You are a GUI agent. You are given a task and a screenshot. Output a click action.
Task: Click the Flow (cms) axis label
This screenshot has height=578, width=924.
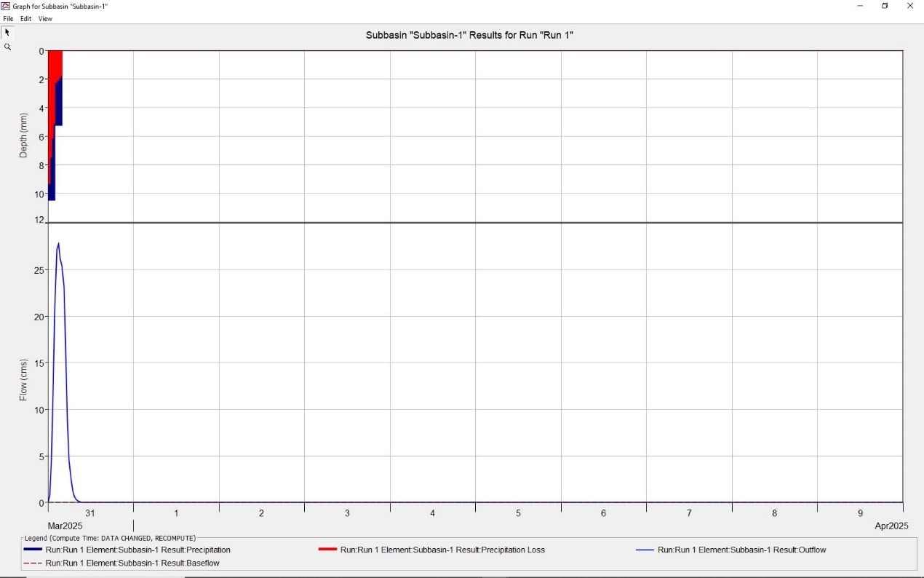[23, 379]
